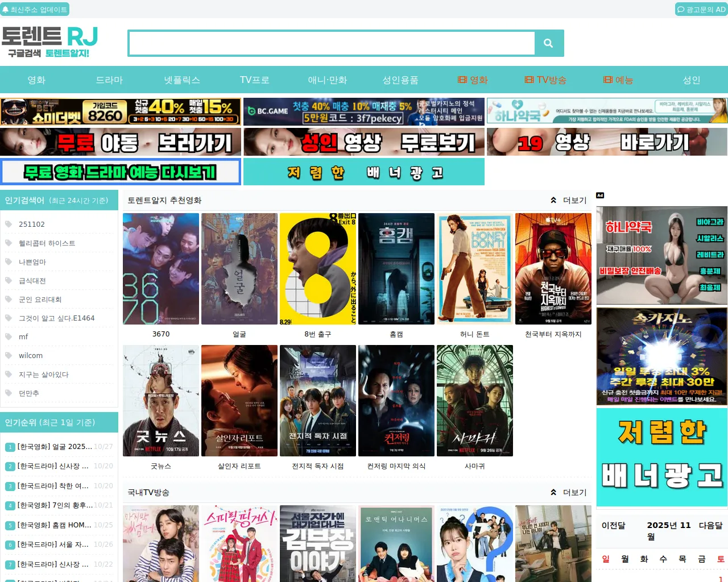
Task: Click rank 5 badge for 홈캠 HOM
Action: (x=10, y=526)
